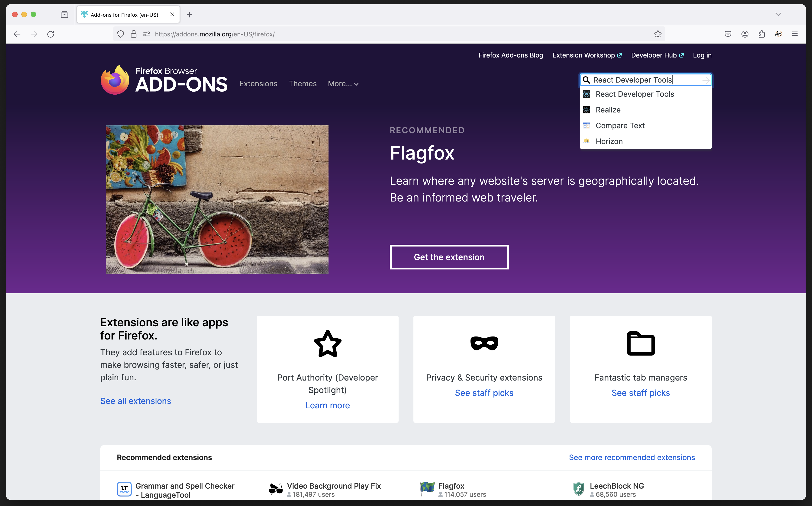The height and width of the screenshot is (506, 812).
Task: Click the Flagfox flag icon in recommendations
Action: click(427, 489)
